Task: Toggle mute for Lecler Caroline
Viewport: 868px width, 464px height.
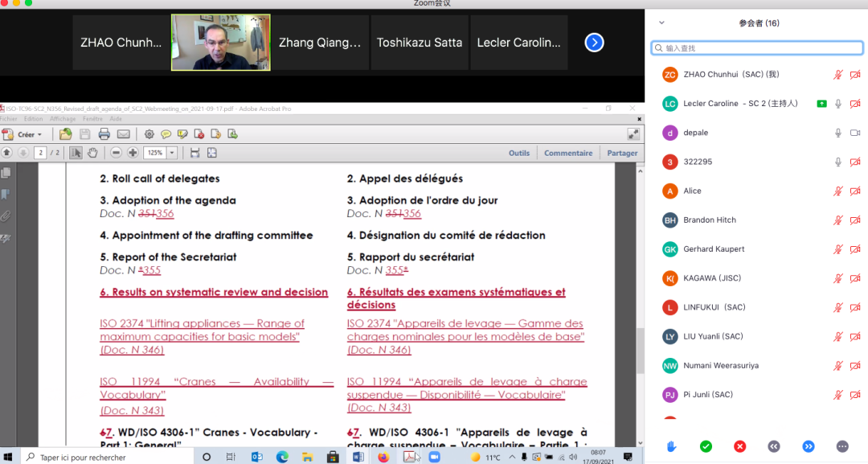Action: pyautogui.click(x=837, y=104)
